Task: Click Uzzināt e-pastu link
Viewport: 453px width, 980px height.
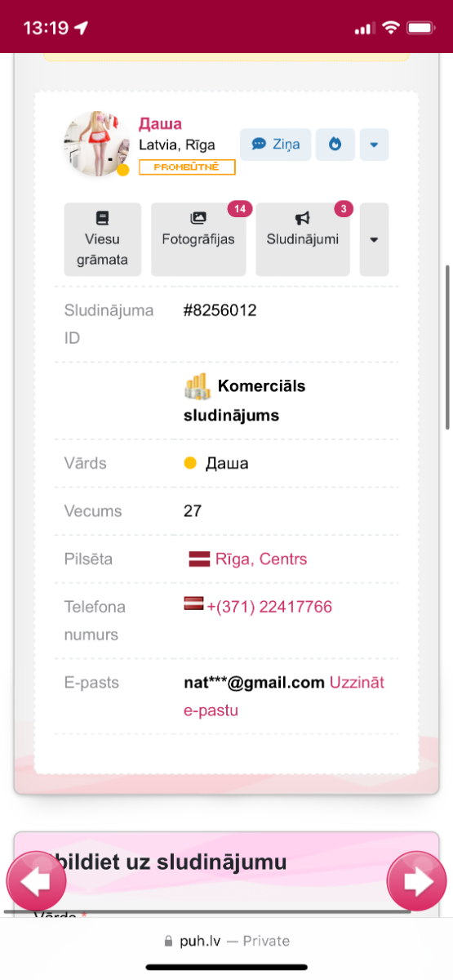Action: click(x=284, y=697)
